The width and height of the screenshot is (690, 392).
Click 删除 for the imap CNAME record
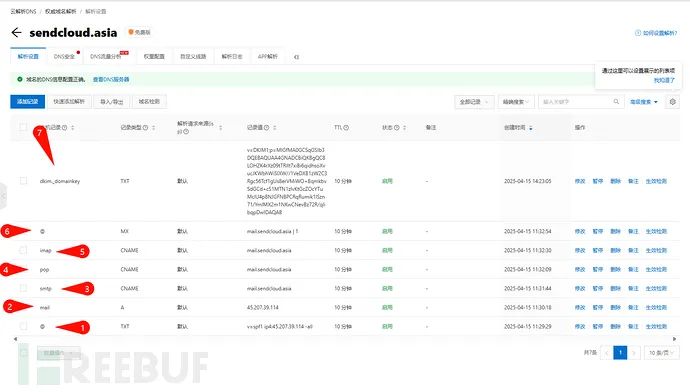coord(615,250)
